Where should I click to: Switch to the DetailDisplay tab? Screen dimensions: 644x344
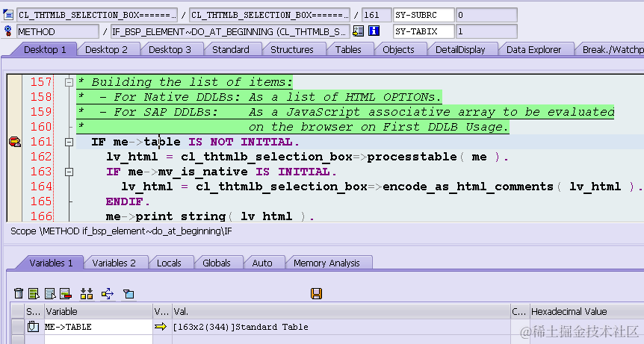(x=460, y=49)
